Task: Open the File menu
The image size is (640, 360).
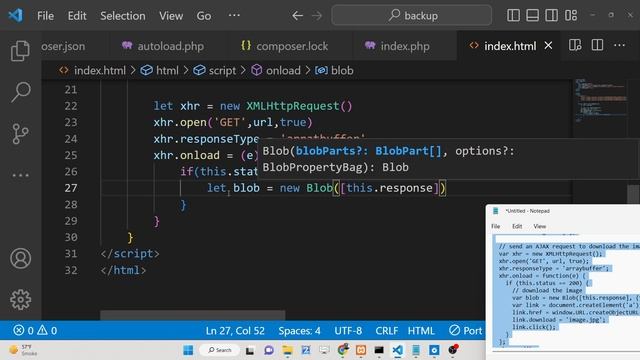Action: coord(45,16)
